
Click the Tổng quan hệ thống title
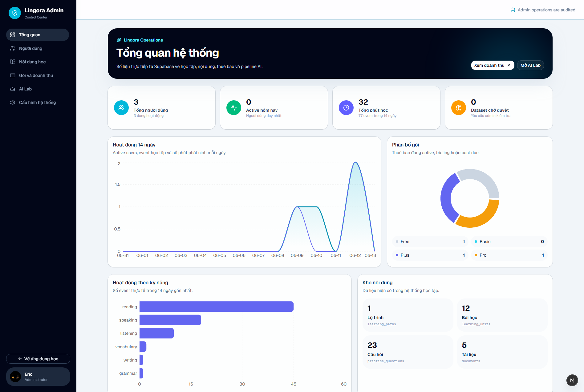(168, 53)
